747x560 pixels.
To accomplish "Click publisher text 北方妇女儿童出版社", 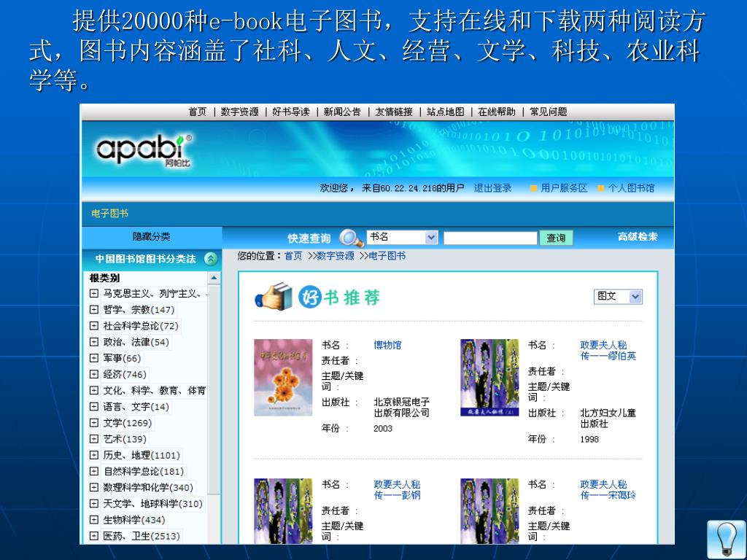I will click(608, 418).
